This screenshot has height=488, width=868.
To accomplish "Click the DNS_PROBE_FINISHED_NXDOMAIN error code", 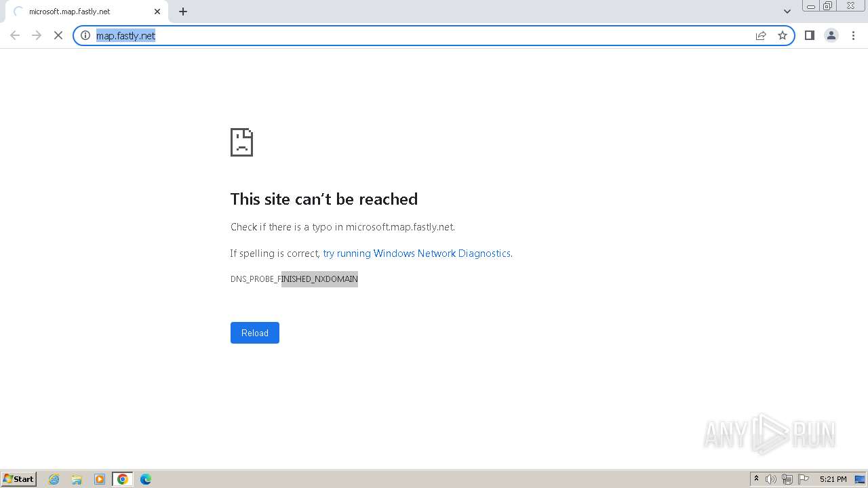I will click(294, 279).
